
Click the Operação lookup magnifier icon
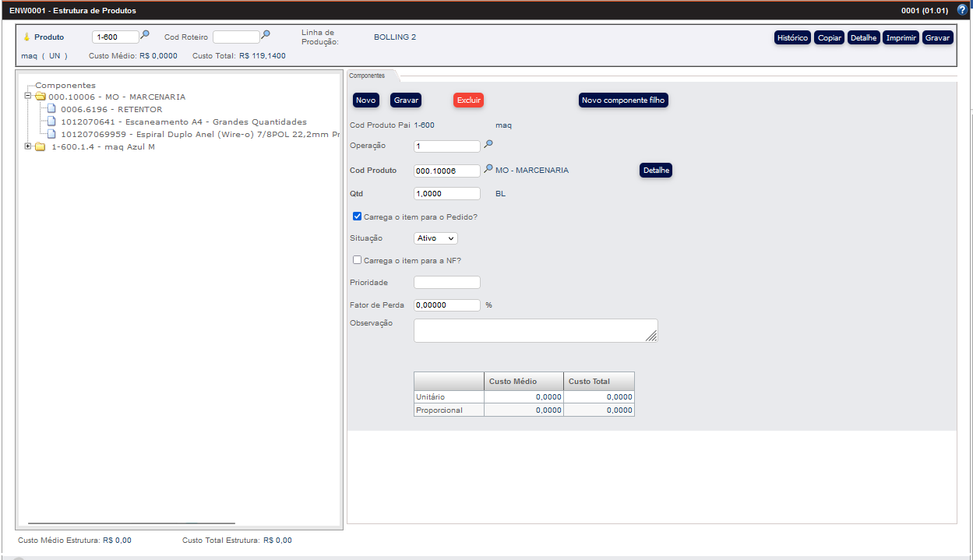[x=488, y=145]
